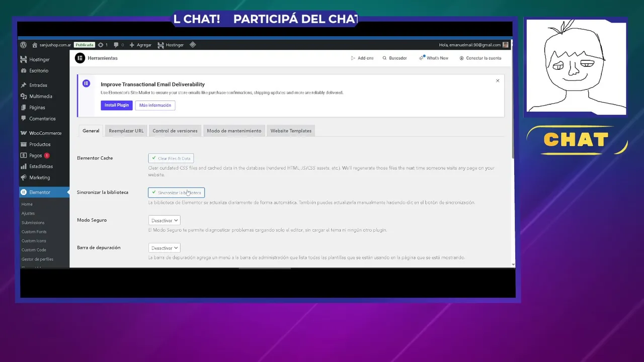Click the Elementor icon in sidebar

point(24,192)
